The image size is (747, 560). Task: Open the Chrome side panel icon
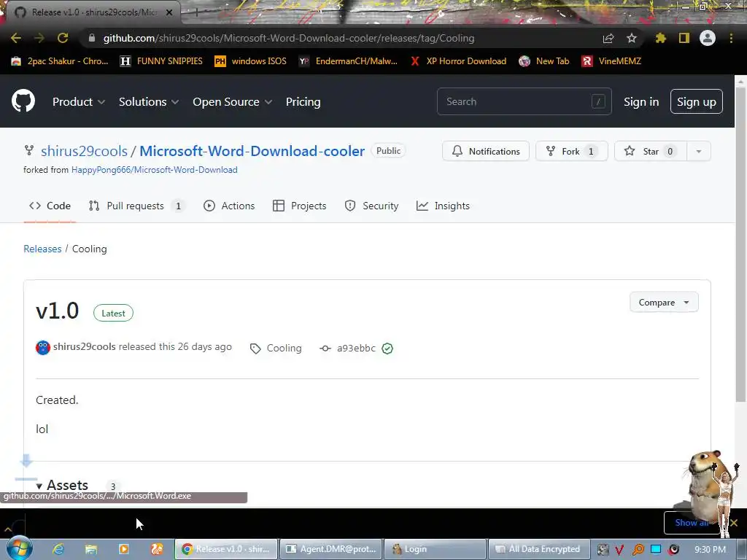click(x=684, y=38)
